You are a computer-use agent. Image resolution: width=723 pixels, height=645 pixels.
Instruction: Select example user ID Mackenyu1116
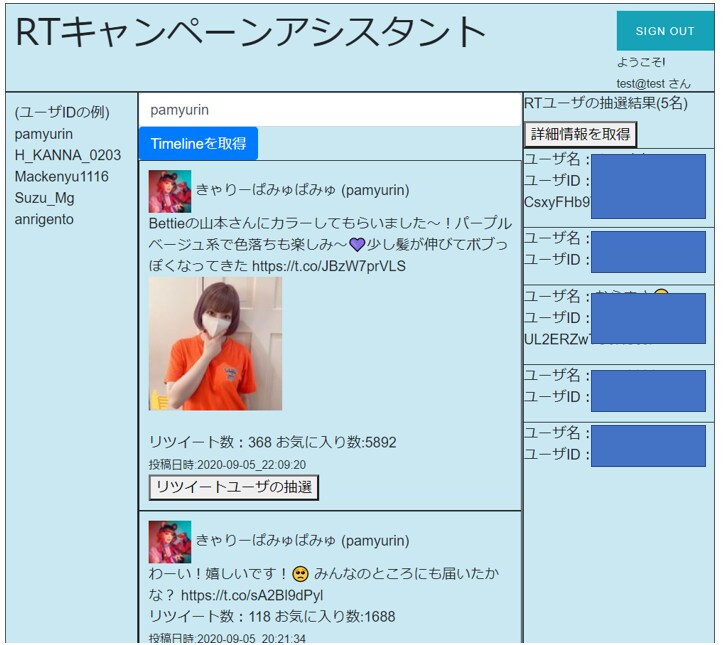tap(62, 177)
